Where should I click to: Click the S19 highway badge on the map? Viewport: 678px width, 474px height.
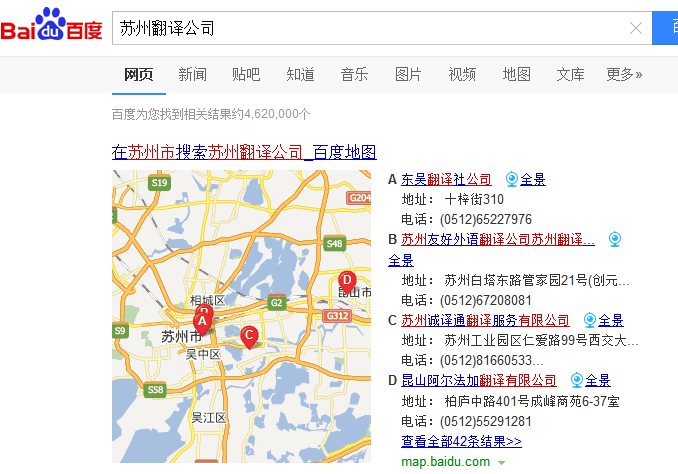pyautogui.click(x=159, y=183)
